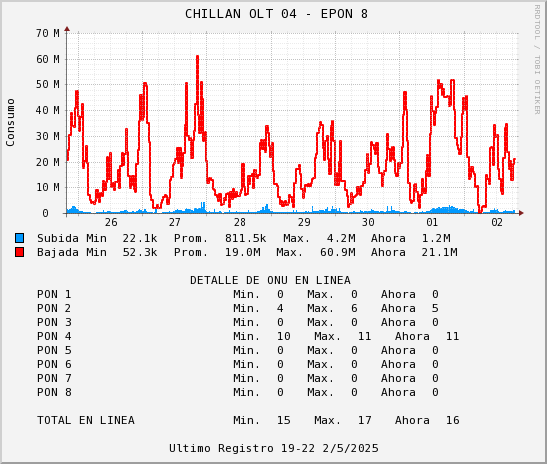Click the Ultimo Registro timestamp text
547x464 pixels.
pos(274,448)
